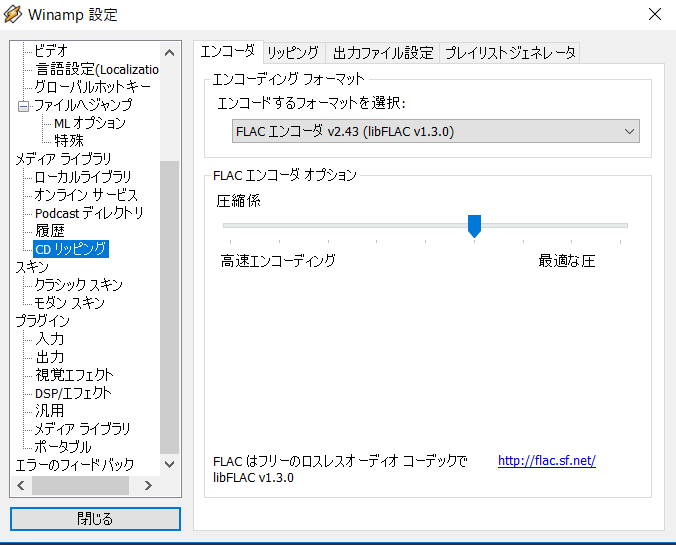The image size is (676, 545).
Task: Switch to the エンコーダ tab
Action: point(228,52)
